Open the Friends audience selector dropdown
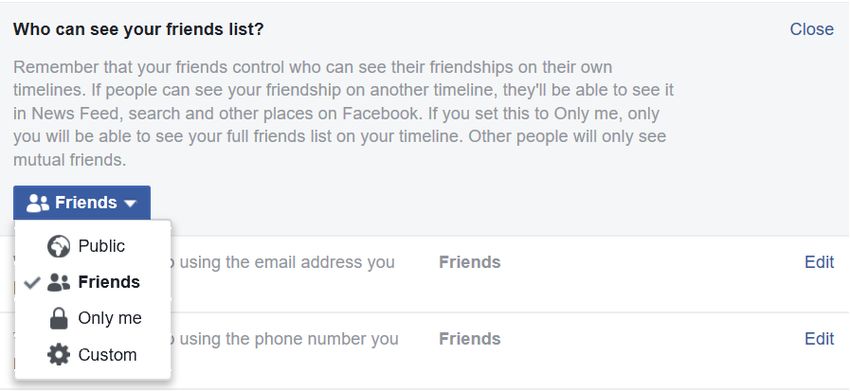This screenshot has height=391, width=850. pyautogui.click(x=82, y=203)
